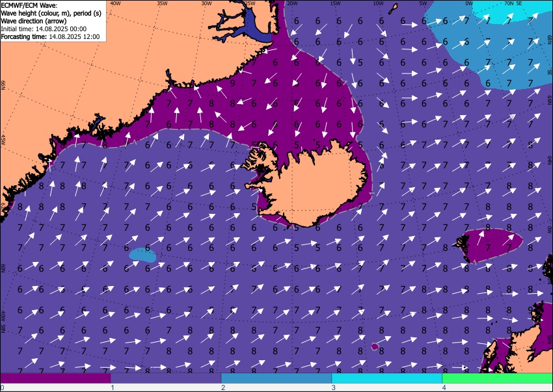
Task: Click the 45W label on left edge
Action: pyautogui.click(x=3, y=140)
